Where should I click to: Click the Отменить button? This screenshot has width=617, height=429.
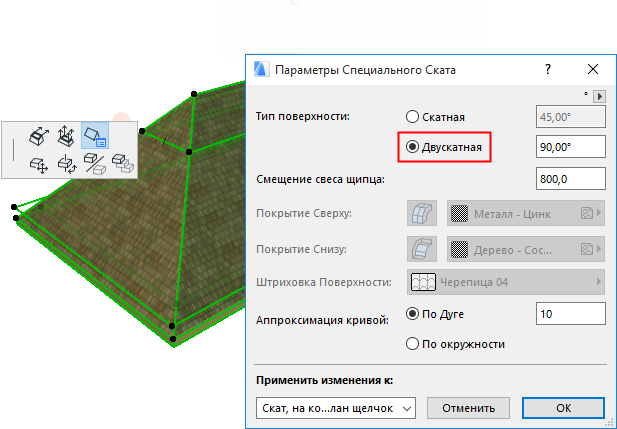(x=468, y=408)
